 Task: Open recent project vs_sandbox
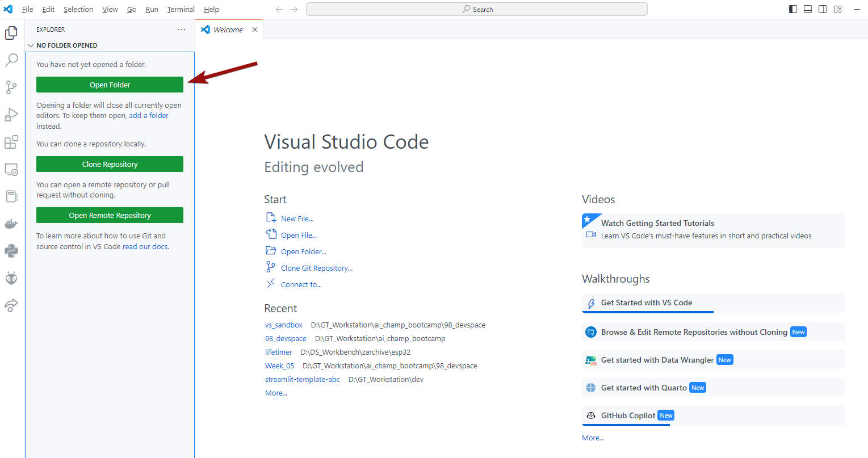284,325
